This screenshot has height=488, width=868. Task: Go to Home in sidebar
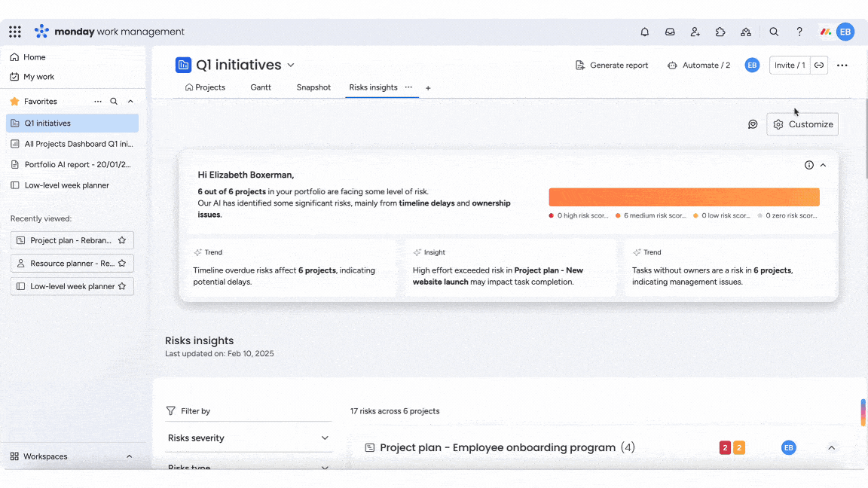(35, 57)
